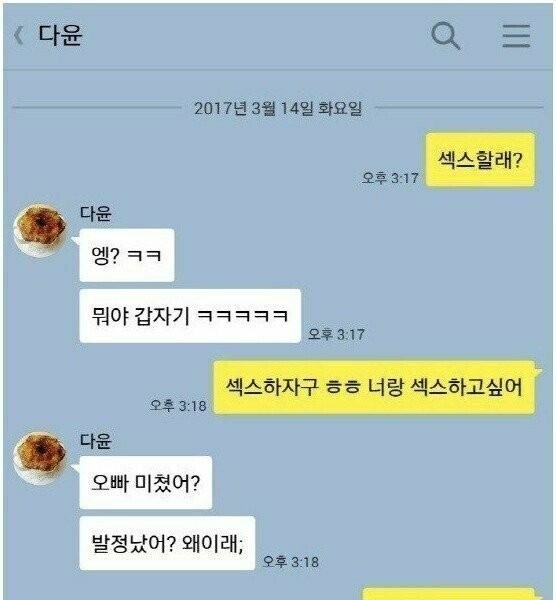
Task: Tap 다윤's lower profile picture
Action: pyautogui.click(x=39, y=458)
